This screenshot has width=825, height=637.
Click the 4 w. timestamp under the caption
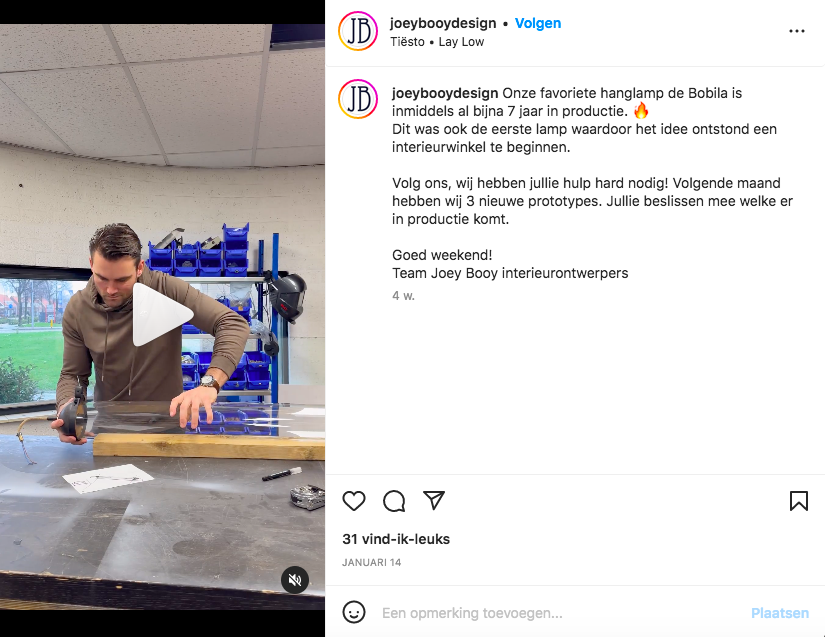[403, 296]
